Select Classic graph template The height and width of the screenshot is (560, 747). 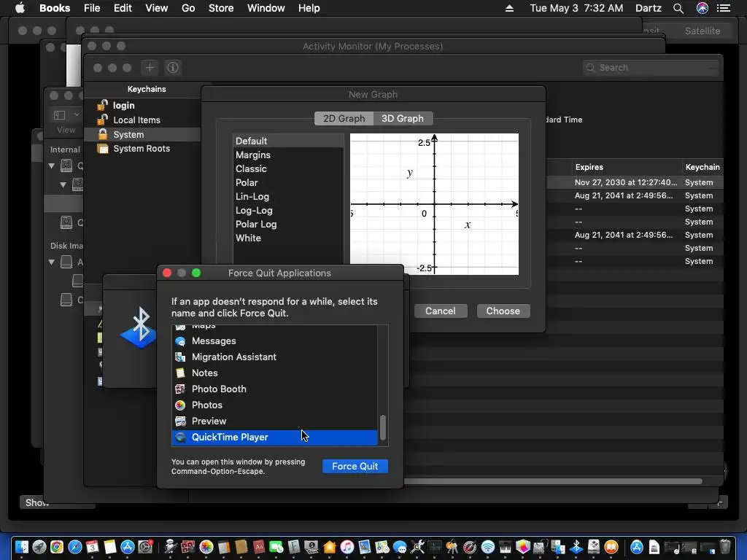pyautogui.click(x=288, y=168)
